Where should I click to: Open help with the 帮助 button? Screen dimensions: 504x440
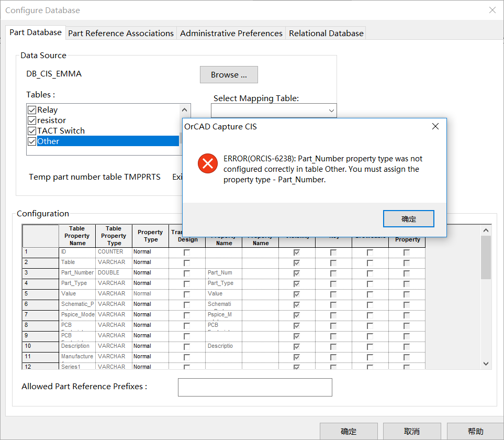tap(475, 431)
